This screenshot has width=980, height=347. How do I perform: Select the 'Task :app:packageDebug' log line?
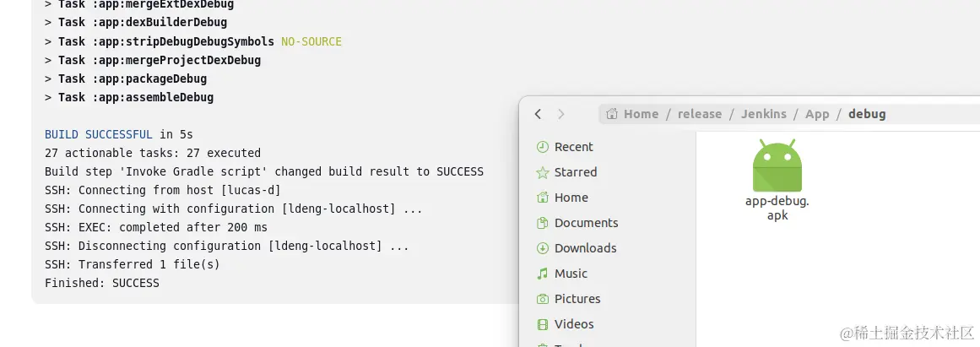(x=126, y=79)
